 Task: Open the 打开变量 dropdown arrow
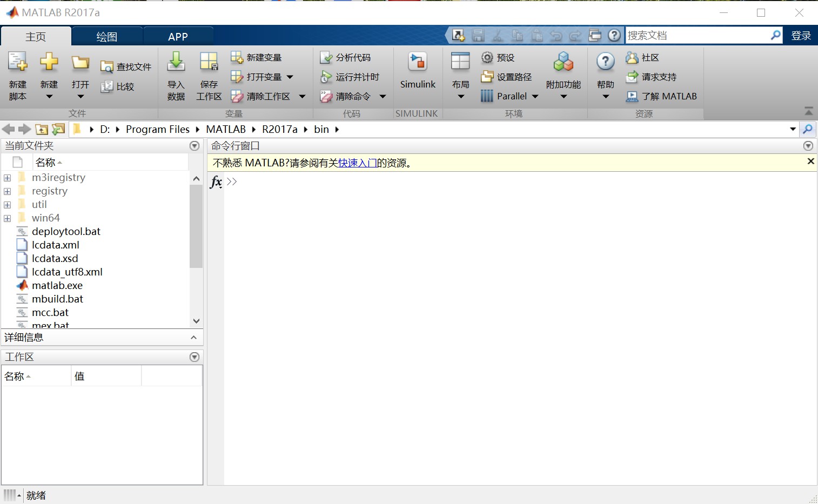pos(290,77)
